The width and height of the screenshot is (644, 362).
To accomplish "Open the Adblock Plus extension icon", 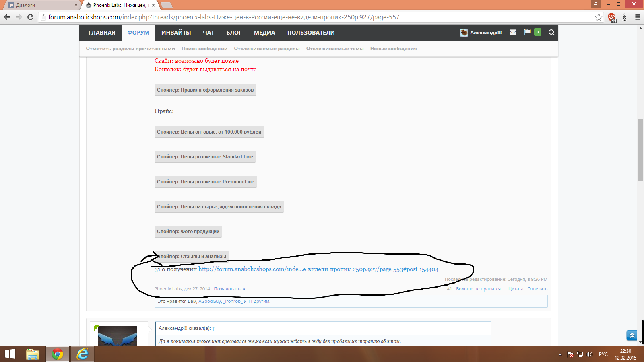I will tap(612, 17).
